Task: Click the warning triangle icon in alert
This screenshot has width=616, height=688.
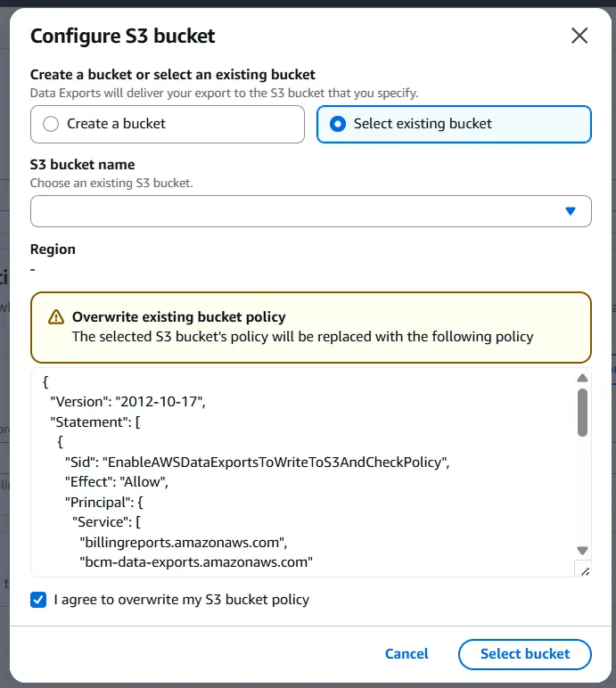Action: 56,317
